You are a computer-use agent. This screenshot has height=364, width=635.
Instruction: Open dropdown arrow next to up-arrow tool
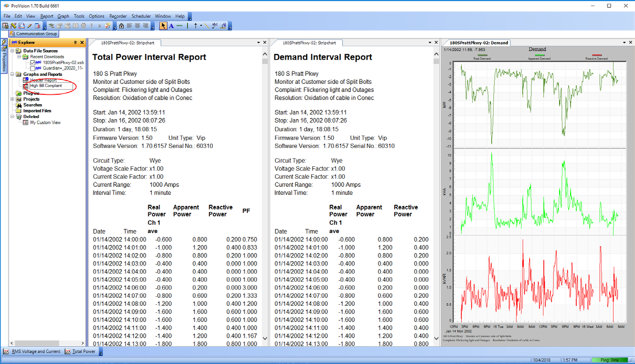click(x=201, y=26)
